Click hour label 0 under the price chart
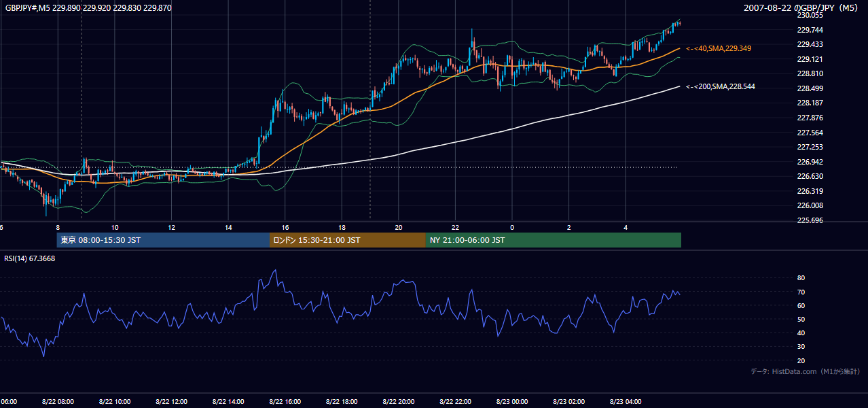The image size is (868, 408). coord(512,227)
